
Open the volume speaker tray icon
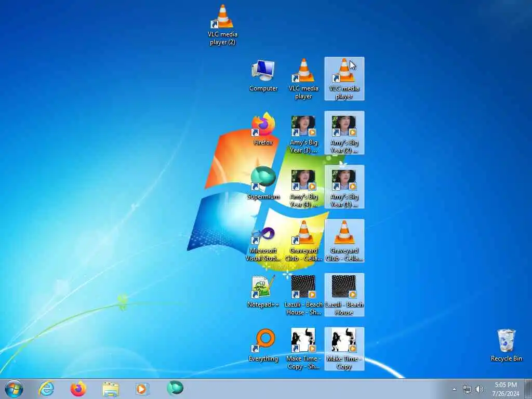point(479,389)
